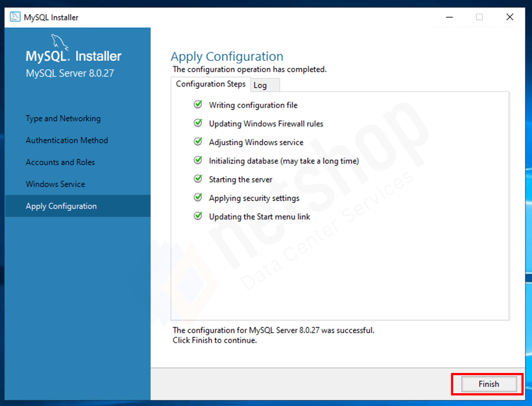Image resolution: width=532 pixels, height=406 pixels.
Task: Switch to the Log tab
Action: 265,85
